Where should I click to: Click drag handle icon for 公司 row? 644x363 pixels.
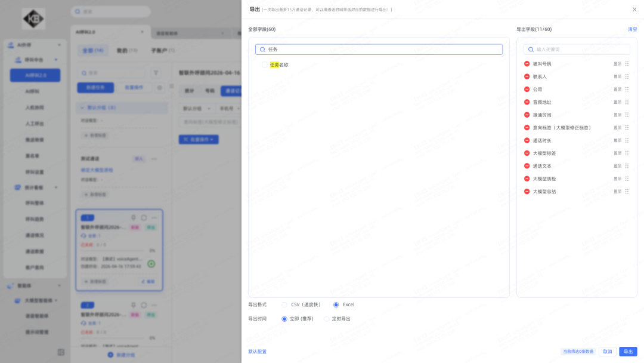click(627, 90)
